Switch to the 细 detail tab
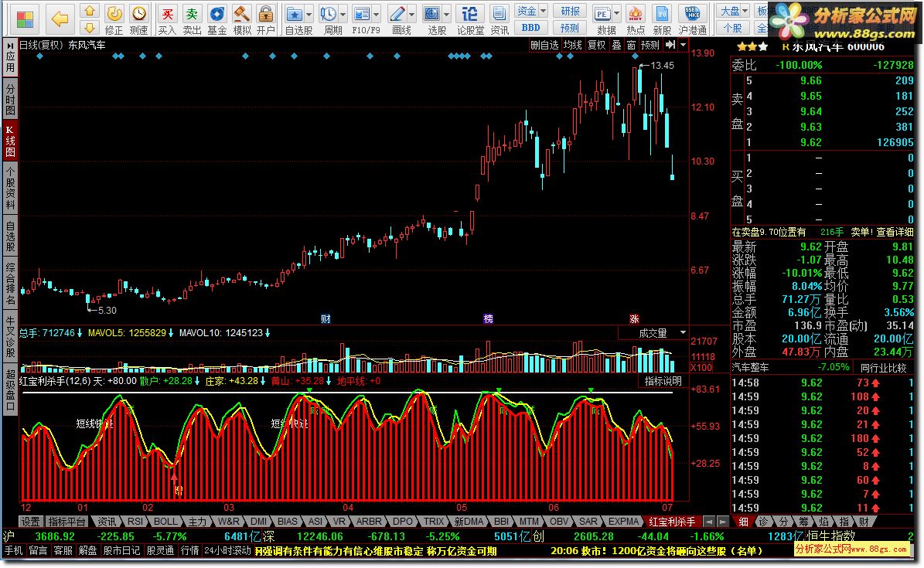 [x=744, y=522]
